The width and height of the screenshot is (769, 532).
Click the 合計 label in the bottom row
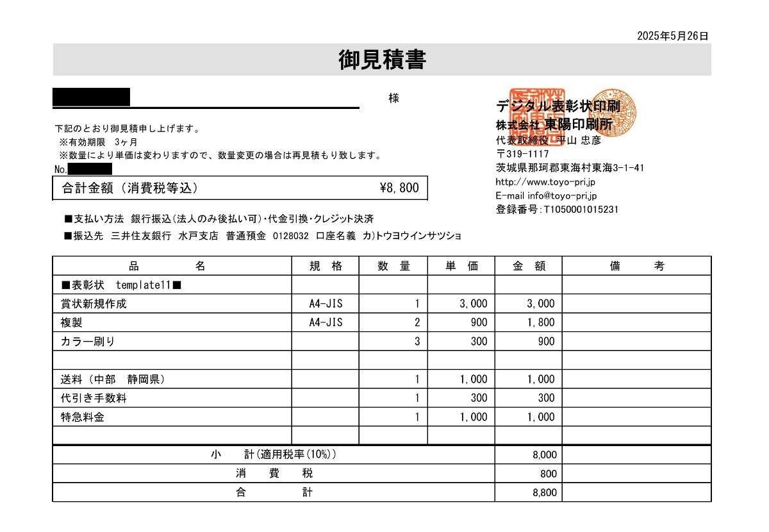click(x=274, y=492)
